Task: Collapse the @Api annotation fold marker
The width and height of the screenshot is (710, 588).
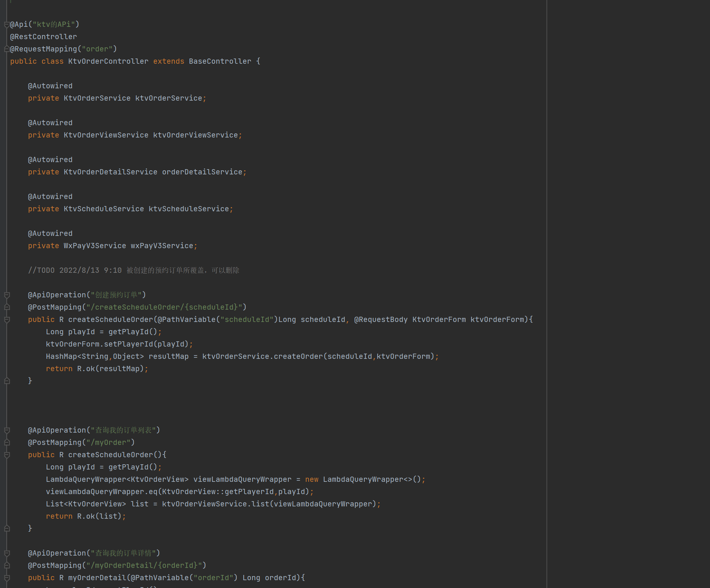Action: click(7, 25)
